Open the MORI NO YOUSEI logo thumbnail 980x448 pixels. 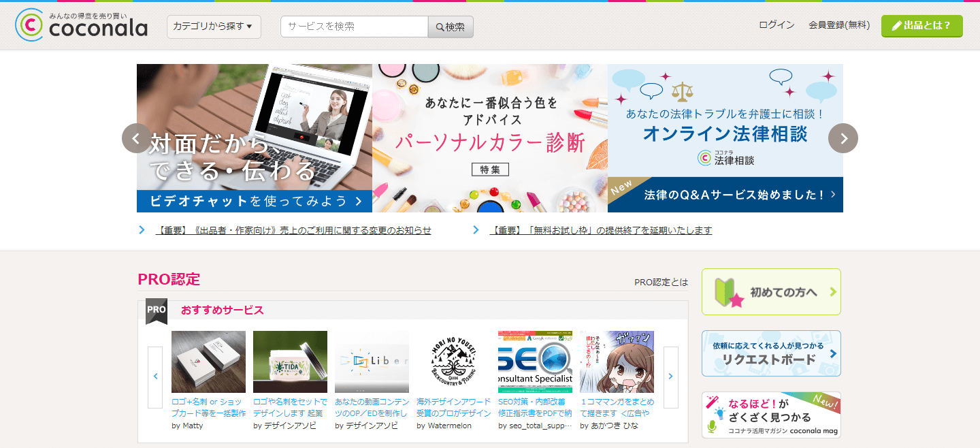click(453, 362)
